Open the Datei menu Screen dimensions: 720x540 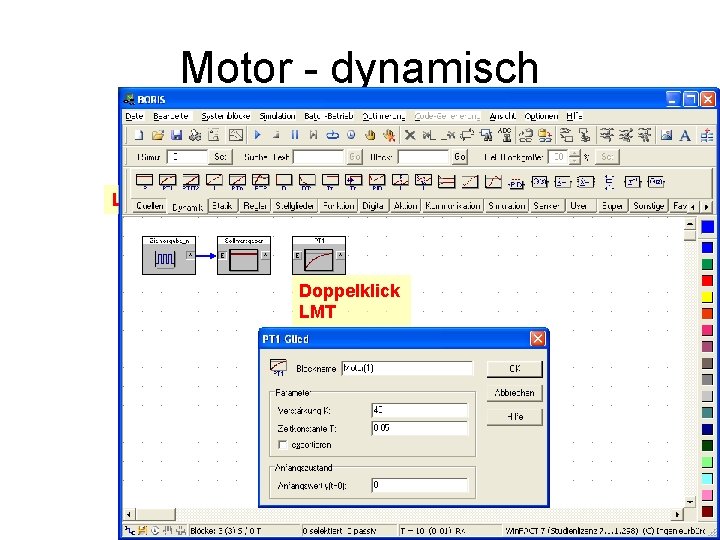click(x=134, y=116)
